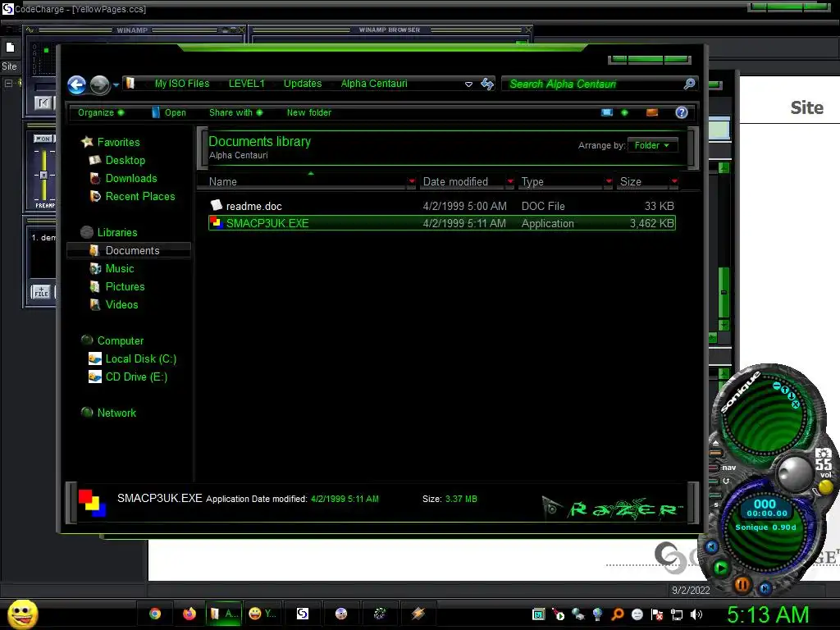Skip to next track in Sonique

765,588
